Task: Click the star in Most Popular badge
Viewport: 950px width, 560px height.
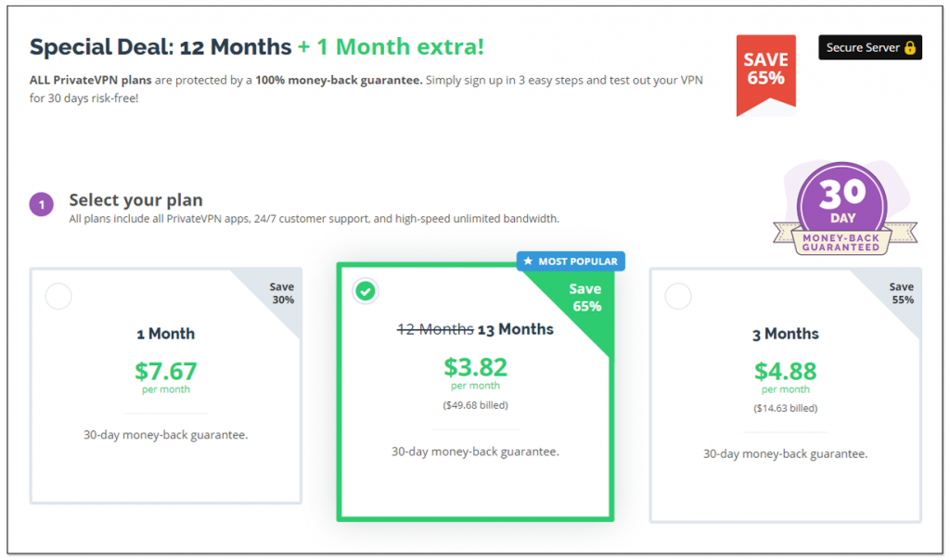Action: 528,261
